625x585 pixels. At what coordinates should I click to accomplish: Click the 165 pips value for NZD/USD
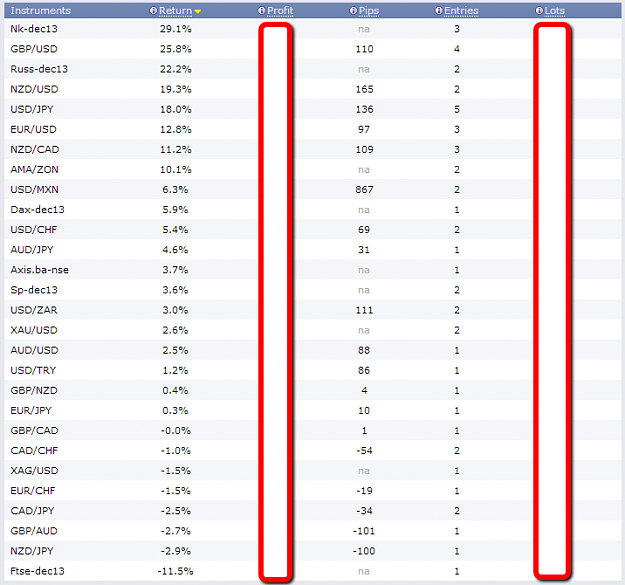point(364,89)
